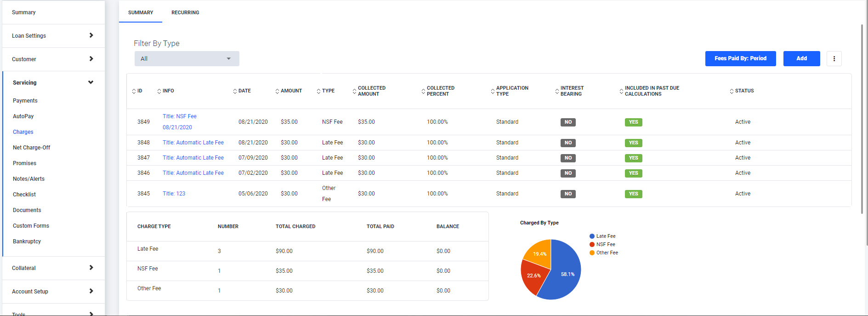The image size is (868, 316).
Task: Click the orange Other Fee pie slice
Action: click(540, 253)
